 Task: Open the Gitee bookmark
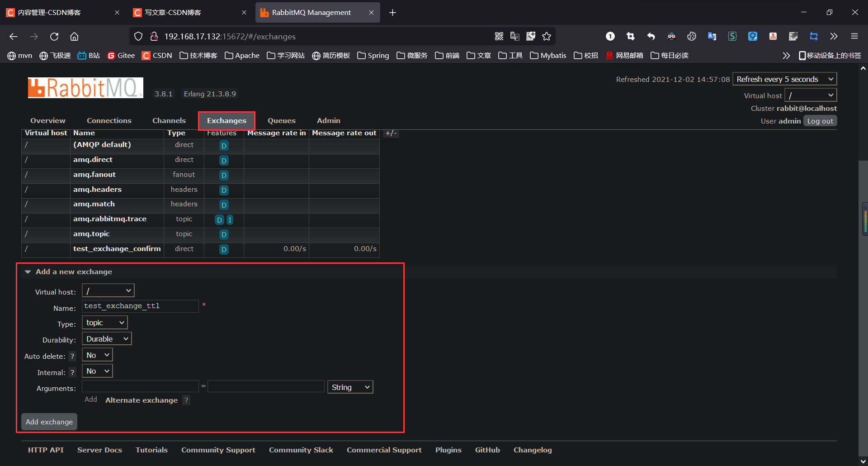coord(121,56)
